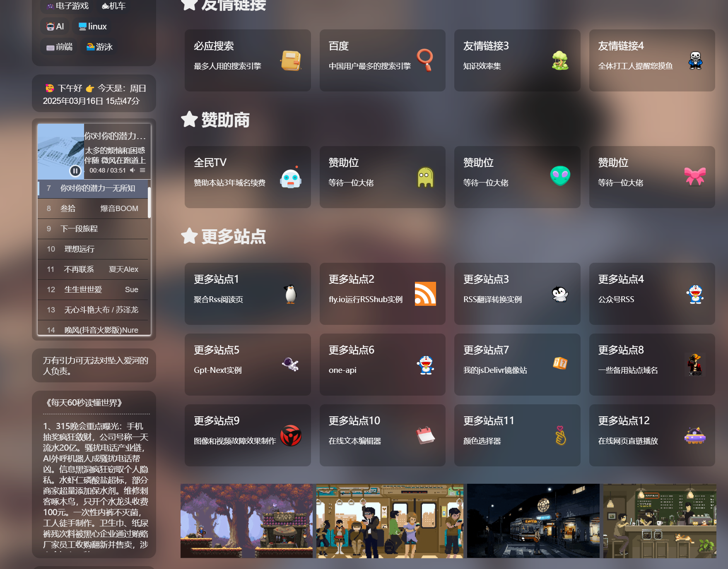Toggle the music player playlist menu icon
The width and height of the screenshot is (728, 569).
click(142, 170)
